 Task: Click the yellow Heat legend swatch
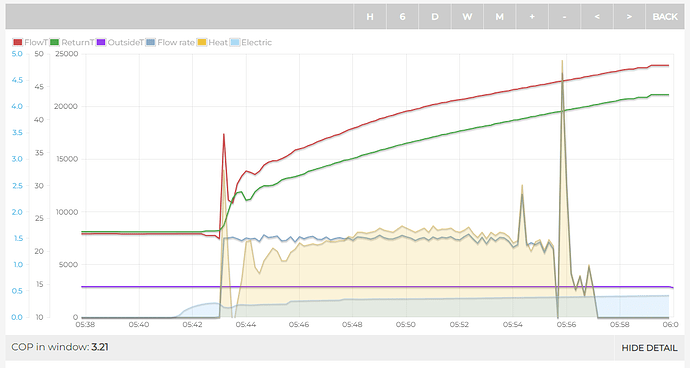(202, 42)
